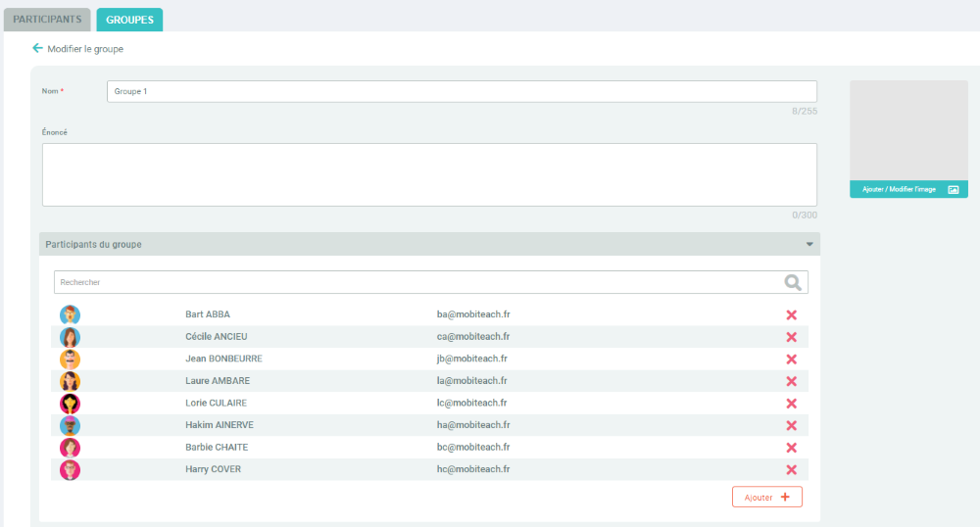Click Bart ABBA's avatar

point(70,314)
